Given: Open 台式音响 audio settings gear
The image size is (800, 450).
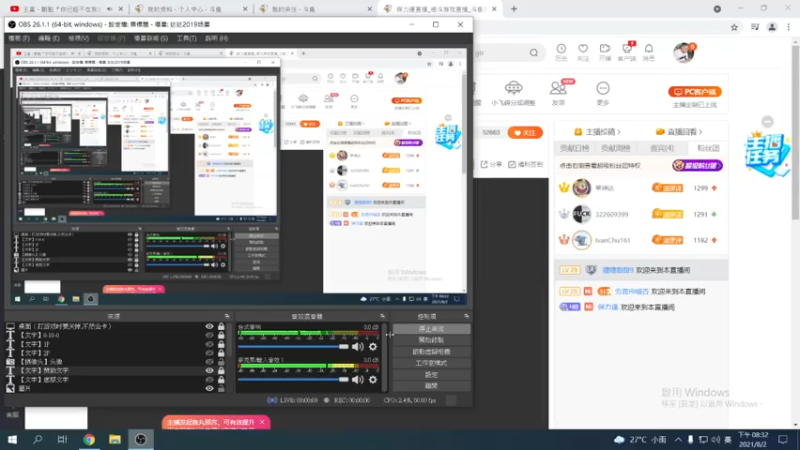Looking at the screenshot, I should pyautogui.click(x=373, y=346).
